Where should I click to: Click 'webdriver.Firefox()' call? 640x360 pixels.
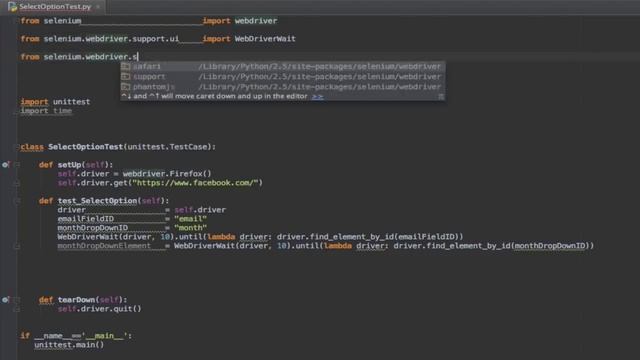[167, 174]
